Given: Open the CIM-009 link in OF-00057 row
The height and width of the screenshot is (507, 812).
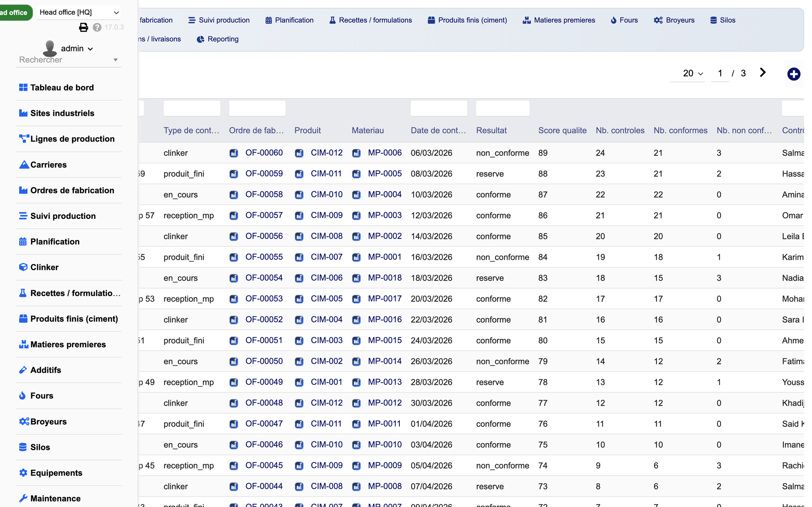Looking at the screenshot, I should (x=327, y=216).
